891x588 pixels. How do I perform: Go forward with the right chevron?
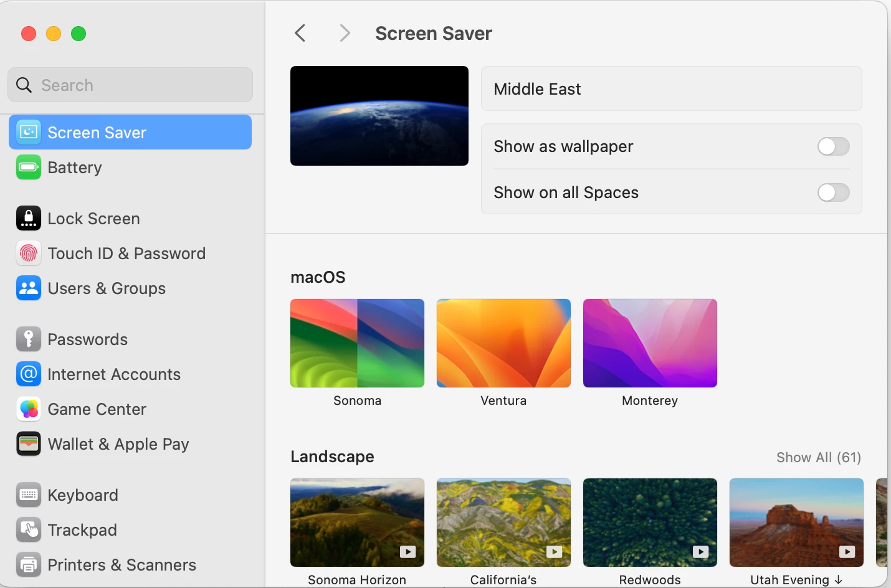345,33
